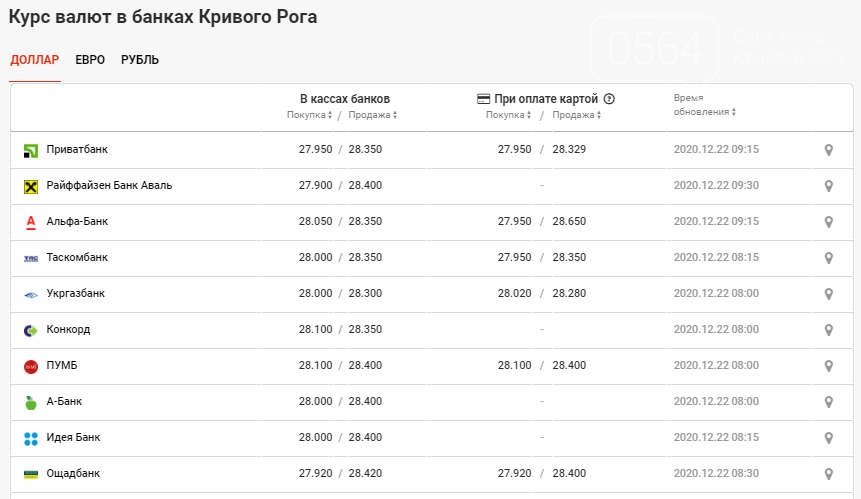Sort by card payment Продажа column
The image size is (861, 499).
click(576, 115)
